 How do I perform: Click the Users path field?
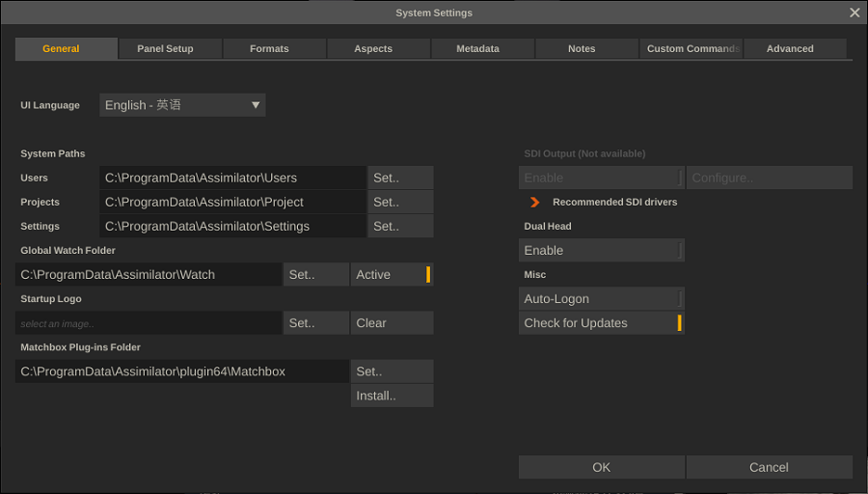click(x=233, y=178)
